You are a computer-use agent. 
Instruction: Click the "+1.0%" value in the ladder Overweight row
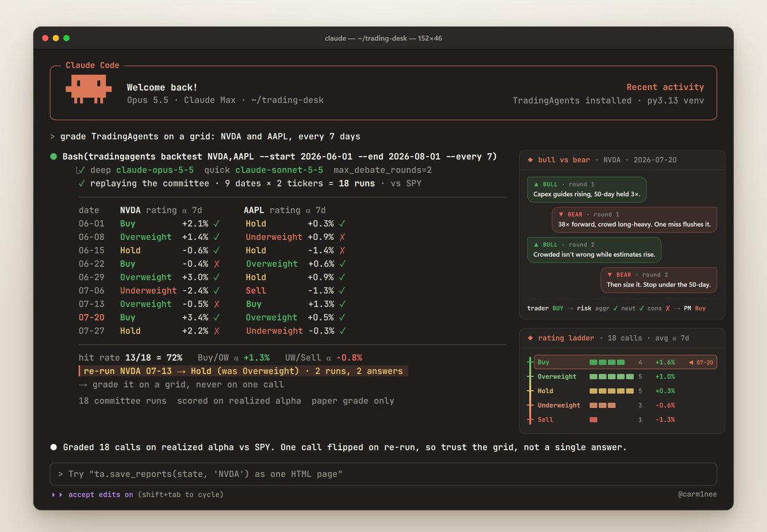[x=665, y=377]
